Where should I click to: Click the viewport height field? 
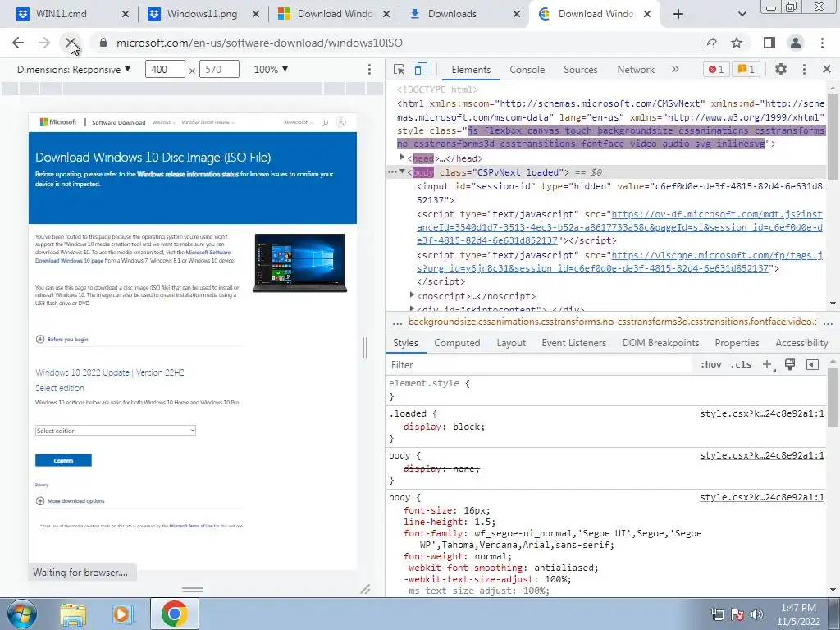click(219, 70)
